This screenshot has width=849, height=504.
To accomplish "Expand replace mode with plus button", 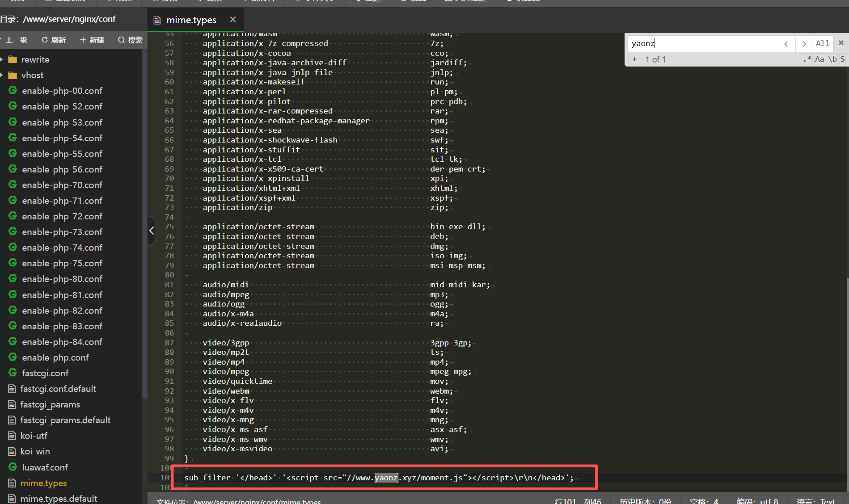I will click(x=634, y=59).
